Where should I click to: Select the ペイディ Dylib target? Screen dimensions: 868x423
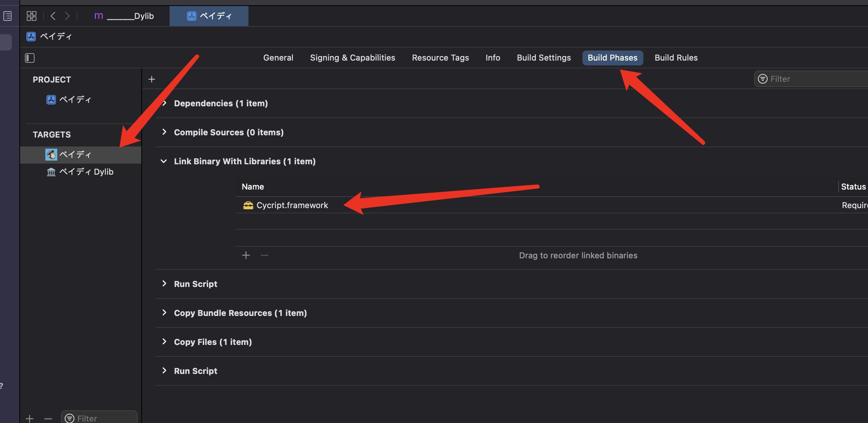(x=86, y=172)
